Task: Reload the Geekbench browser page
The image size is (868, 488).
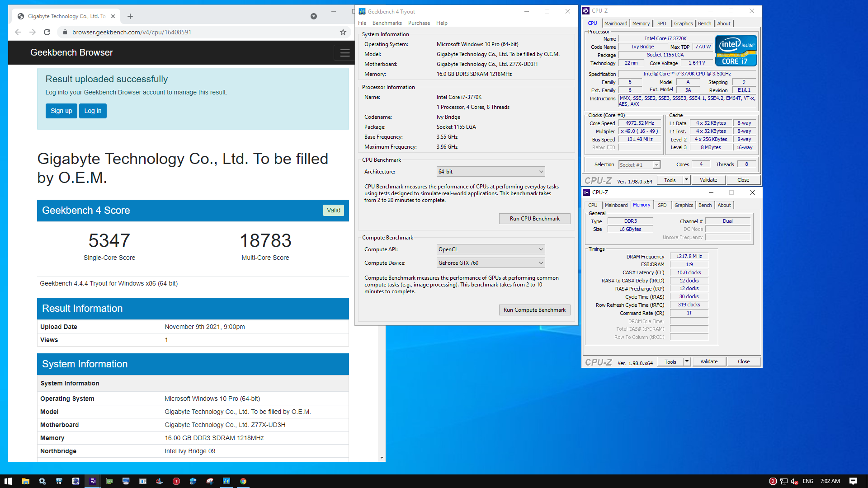Action: (x=47, y=32)
